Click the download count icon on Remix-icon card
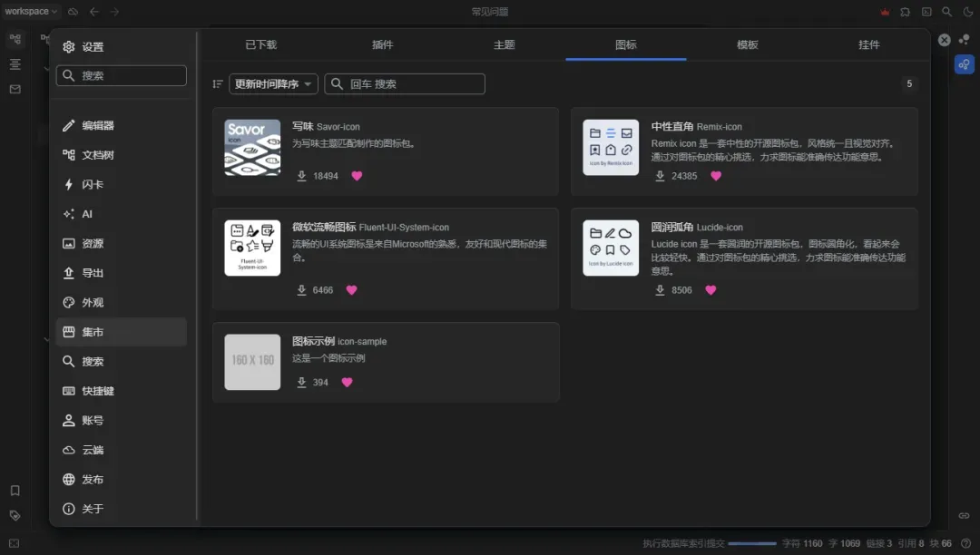Screen dimensions: 980x555 660,176
